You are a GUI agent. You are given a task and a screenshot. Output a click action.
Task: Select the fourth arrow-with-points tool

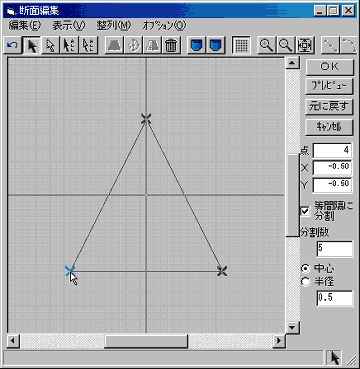tap(88, 45)
